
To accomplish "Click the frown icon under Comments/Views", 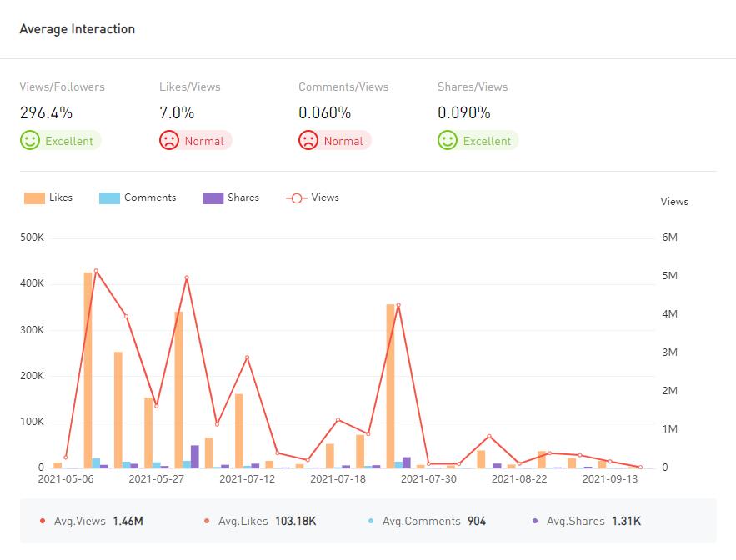I will tap(308, 140).
